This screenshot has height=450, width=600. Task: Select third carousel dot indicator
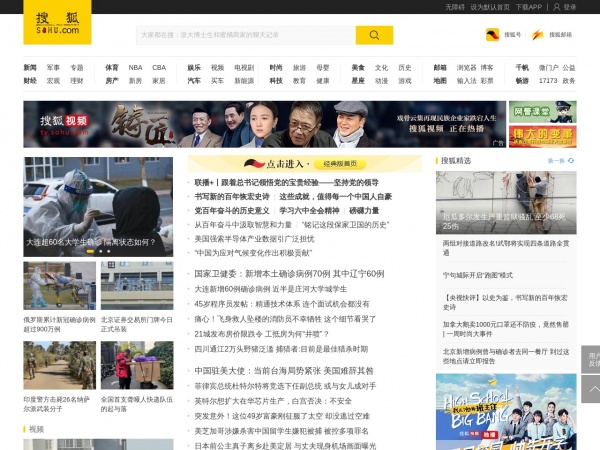[x=109, y=251]
